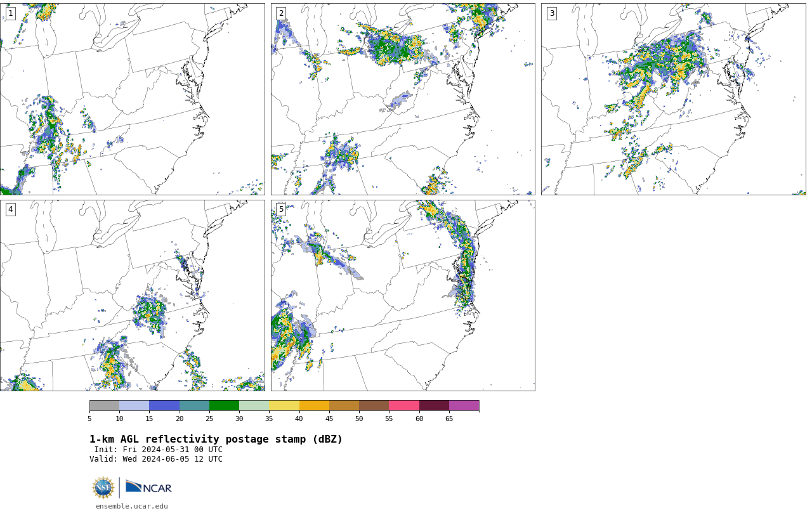This screenshot has height=513, width=812.
Task: Click the number 1 panel label
Action: pyautogui.click(x=10, y=13)
